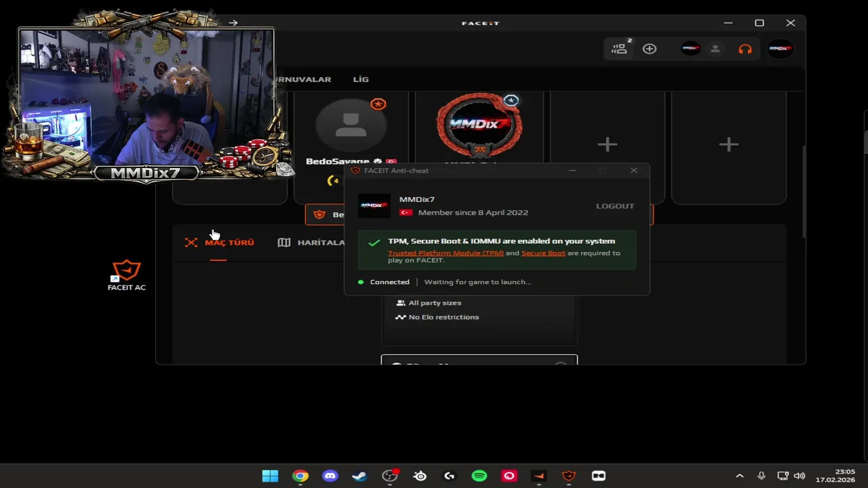Image resolution: width=868 pixels, height=488 pixels.
Task: Click the FACEIT AC desktop shortcut
Action: pyautogui.click(x=127, y=275)
